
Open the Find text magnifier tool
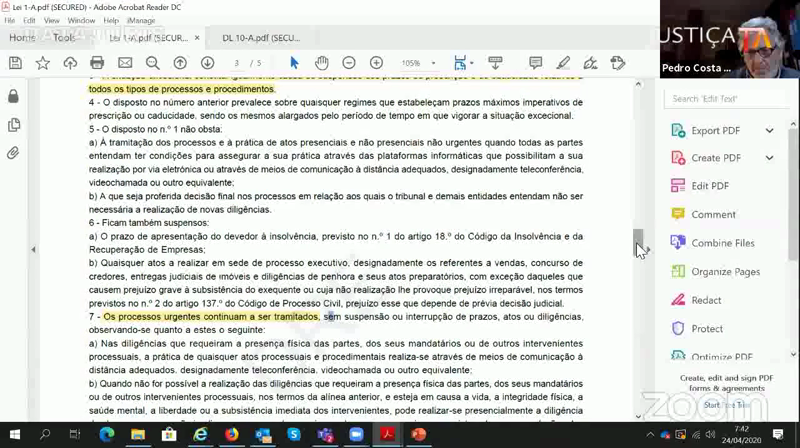[x=152, y=63]
